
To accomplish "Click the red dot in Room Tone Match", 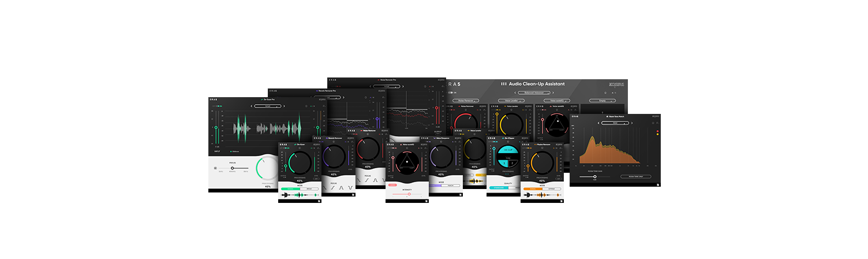I will tap(657, 131).
